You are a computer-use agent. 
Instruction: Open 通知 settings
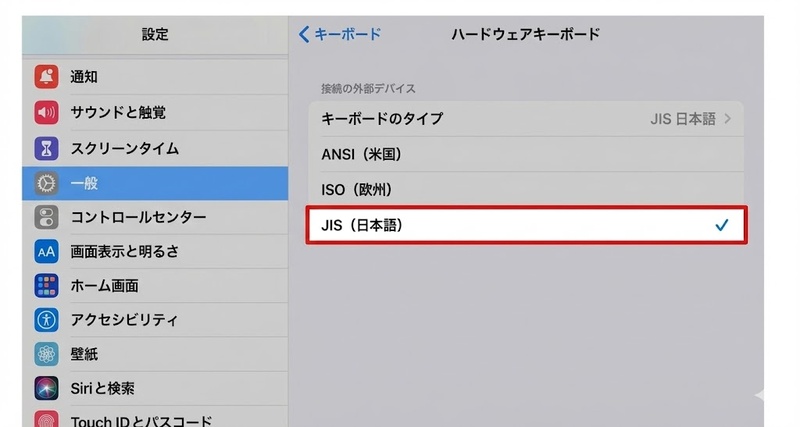click(x=155, y=77)
